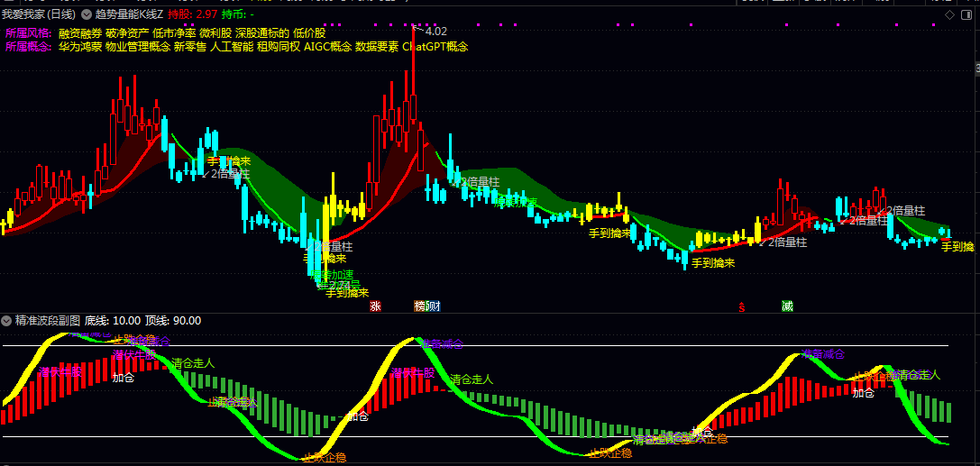Viewport: 980px width, 466px height.
Task: Open the 人工智能 concept tag
Action: coord(231,47)
